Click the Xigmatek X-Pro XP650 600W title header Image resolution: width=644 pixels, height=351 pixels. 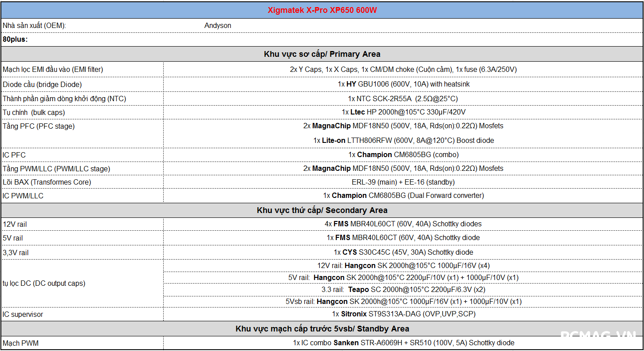pos(322,10)
